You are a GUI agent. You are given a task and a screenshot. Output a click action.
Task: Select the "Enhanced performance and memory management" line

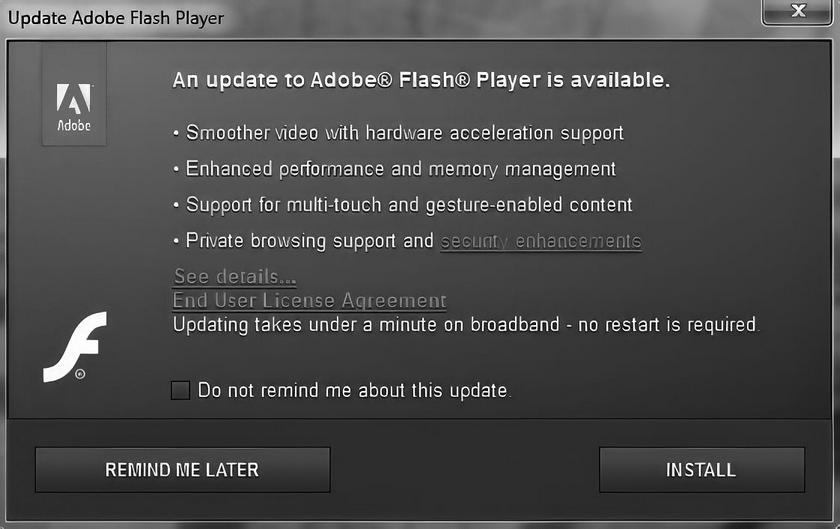[400, 169]
